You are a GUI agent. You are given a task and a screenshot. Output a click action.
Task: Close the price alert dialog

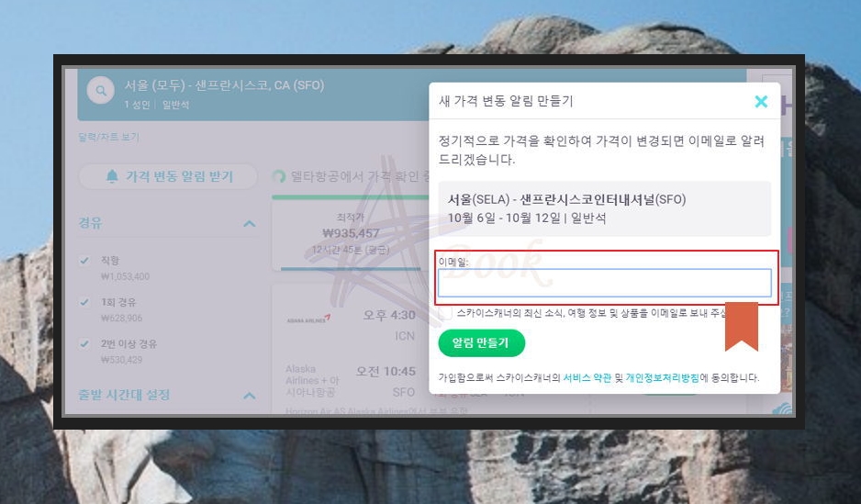tap(761, 101)
